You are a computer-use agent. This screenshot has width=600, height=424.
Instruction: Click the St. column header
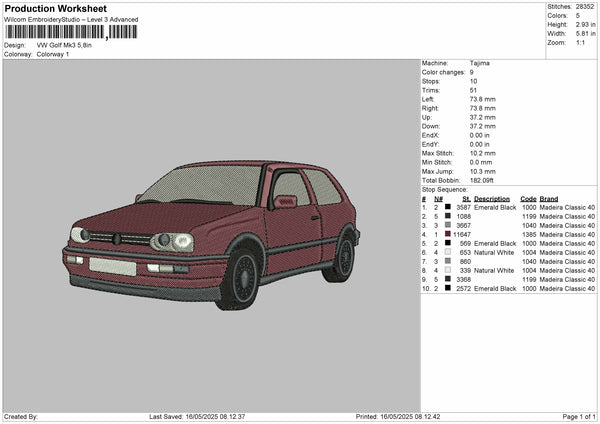click(465, 198)
